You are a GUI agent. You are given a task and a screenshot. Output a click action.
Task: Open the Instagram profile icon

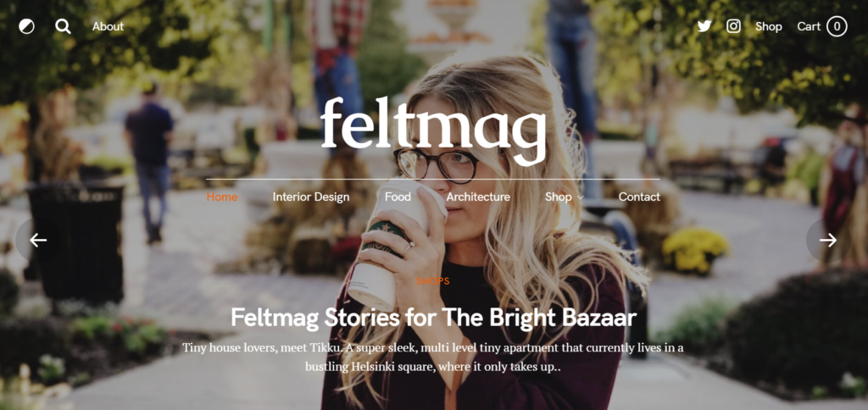click(733, 26)
